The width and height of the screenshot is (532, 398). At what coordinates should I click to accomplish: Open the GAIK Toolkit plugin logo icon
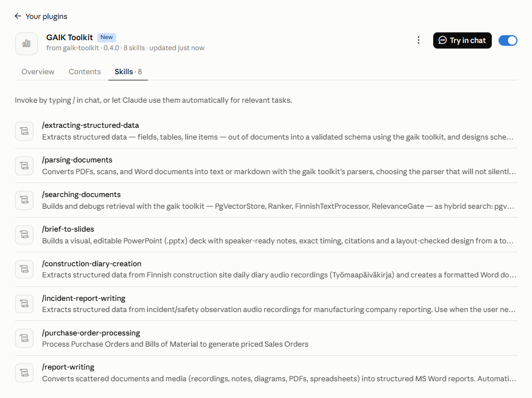pyautogui.click(x=26, y=44)
